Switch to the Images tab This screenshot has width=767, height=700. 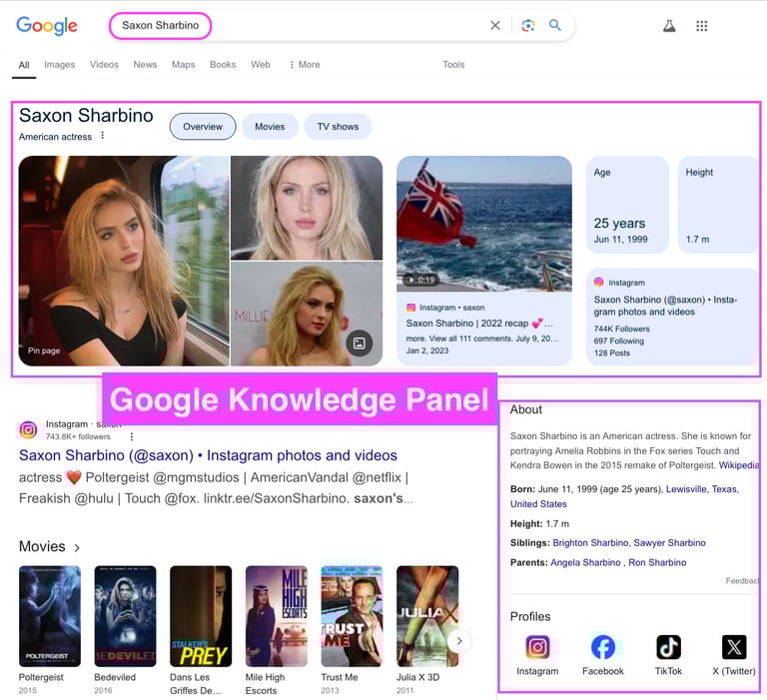[x=59, y=65]
